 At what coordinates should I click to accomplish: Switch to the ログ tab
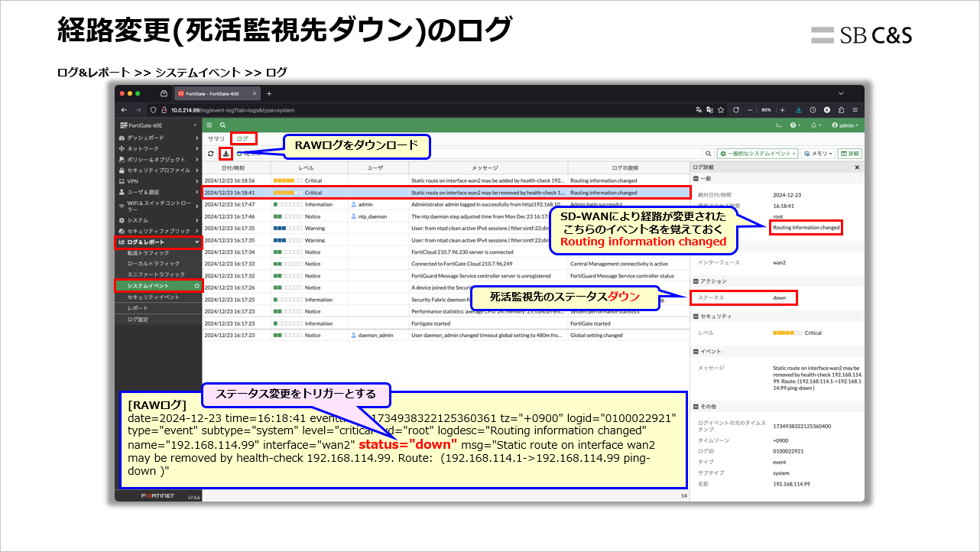[243, 139]
